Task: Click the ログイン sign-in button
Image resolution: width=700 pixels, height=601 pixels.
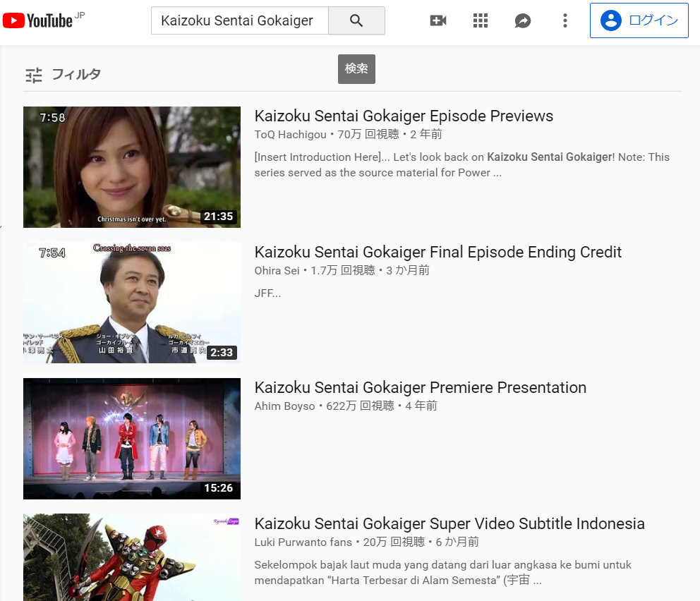Action: (639, 20)
